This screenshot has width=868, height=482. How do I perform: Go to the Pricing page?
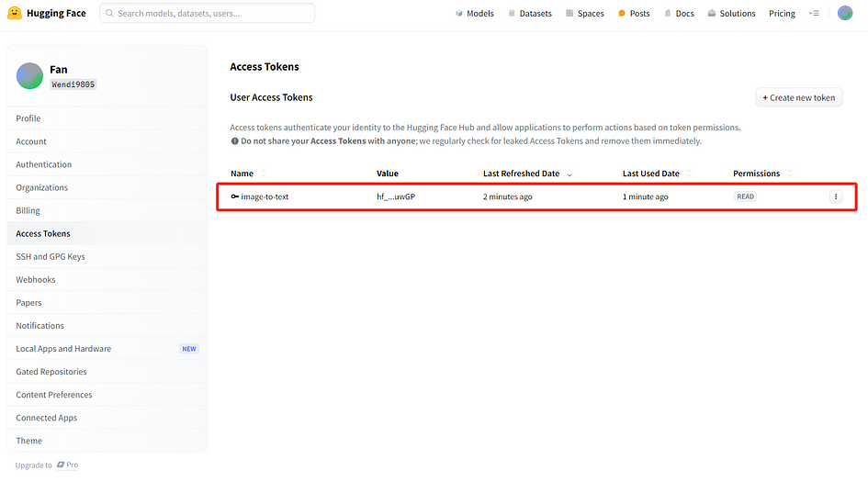[x=782, y=13]
